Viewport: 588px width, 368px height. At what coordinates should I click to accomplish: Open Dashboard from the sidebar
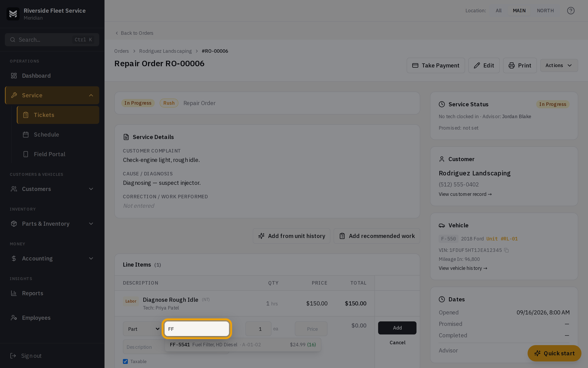click(x=52, y=76)
